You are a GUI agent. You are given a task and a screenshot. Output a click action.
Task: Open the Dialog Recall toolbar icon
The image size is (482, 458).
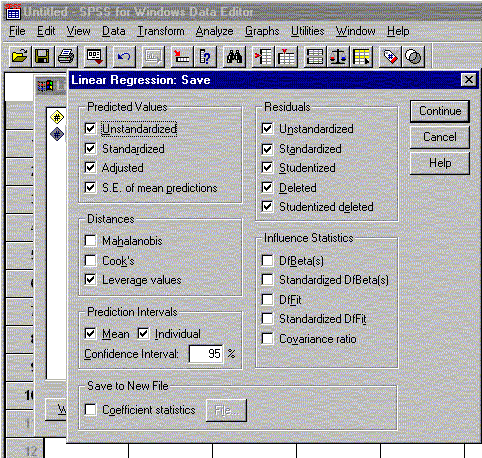(94, 56)
